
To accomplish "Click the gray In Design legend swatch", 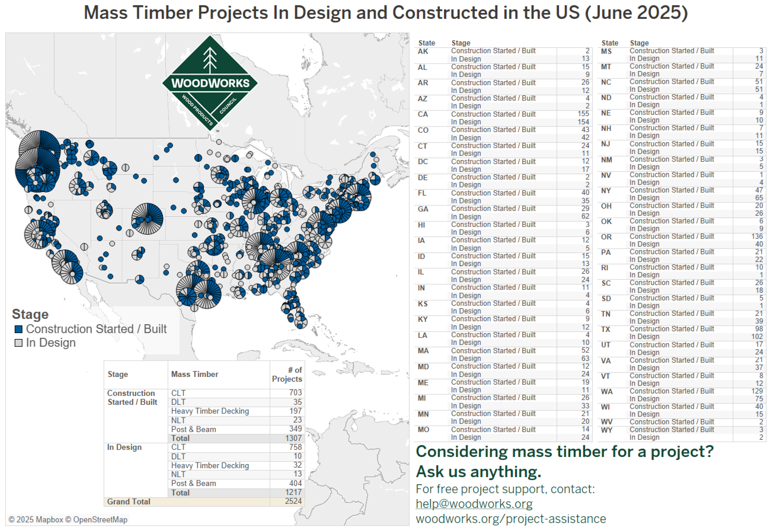I will click(19, 343).
